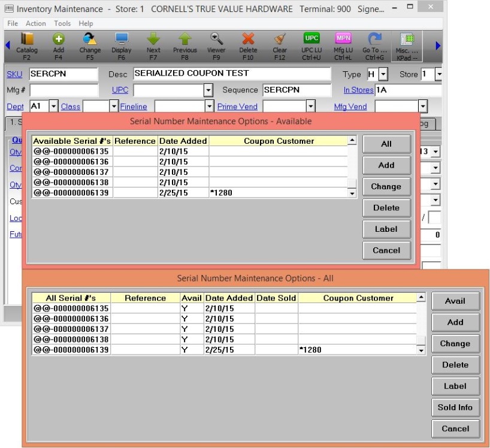Select serial row 000000006139 in Available list
The image size is (490, 448).
coord(71,193)
